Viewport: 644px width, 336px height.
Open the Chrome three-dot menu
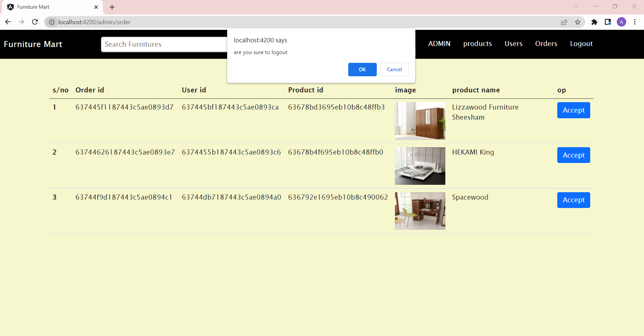pos(635,22)
